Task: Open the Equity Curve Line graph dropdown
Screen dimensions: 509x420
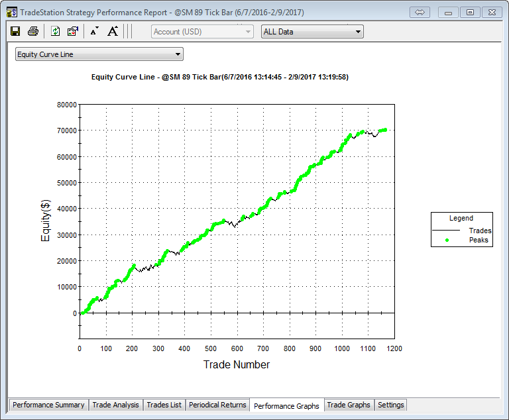Action: point(99,54)
